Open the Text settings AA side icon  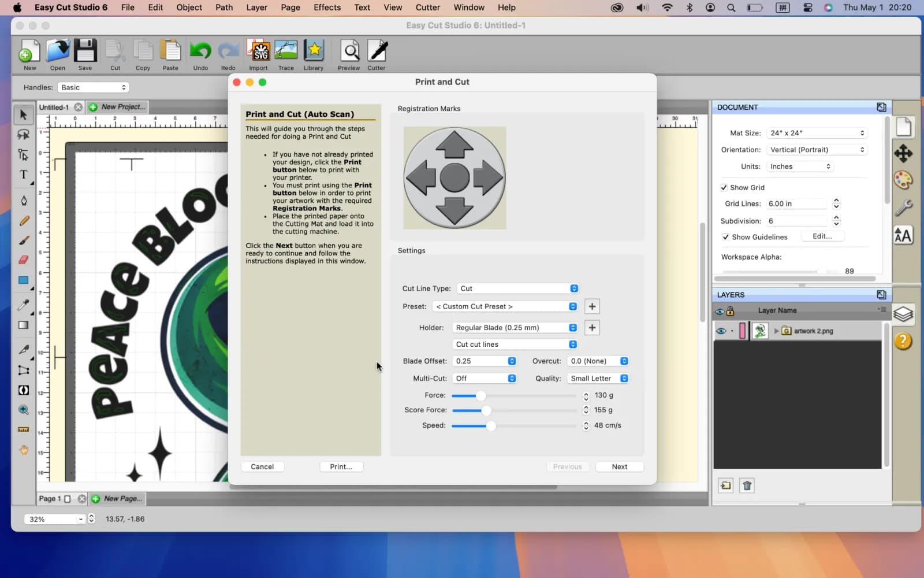click(x=903, y=235)
